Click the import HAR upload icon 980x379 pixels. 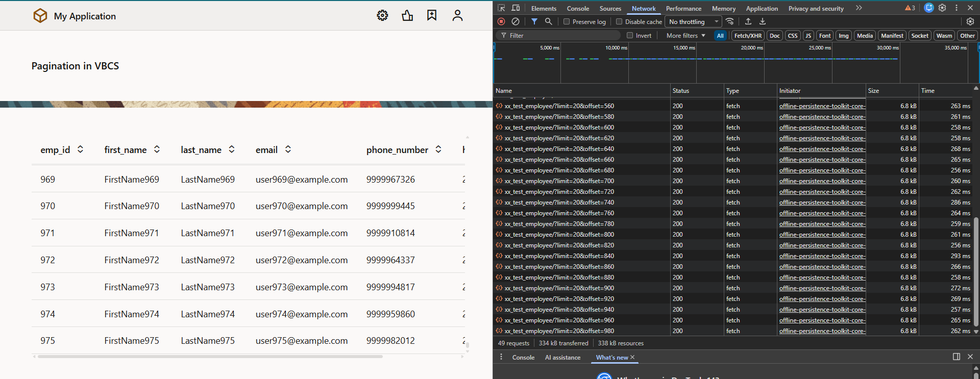748,21
